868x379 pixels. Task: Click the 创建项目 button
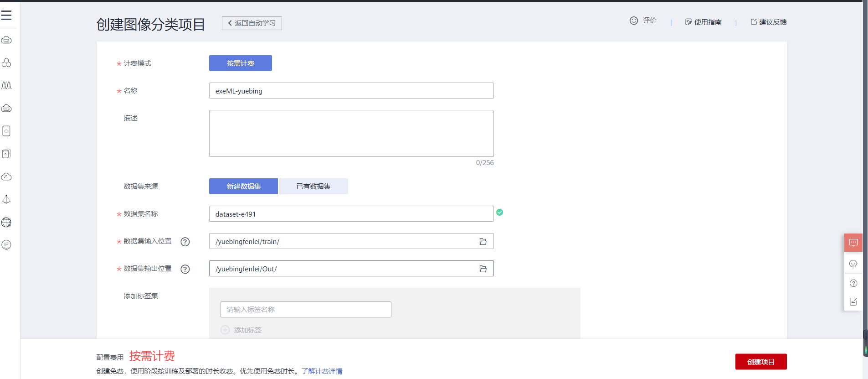click(760, 362)
